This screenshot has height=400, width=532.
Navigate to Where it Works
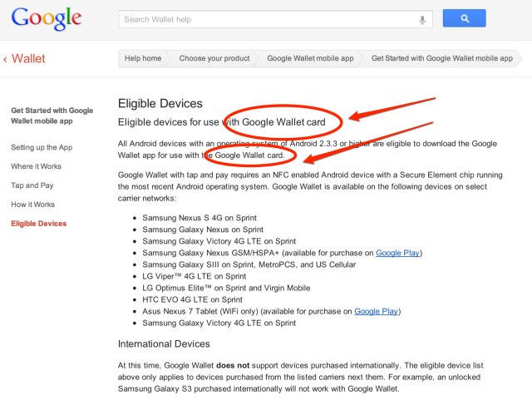36,166
